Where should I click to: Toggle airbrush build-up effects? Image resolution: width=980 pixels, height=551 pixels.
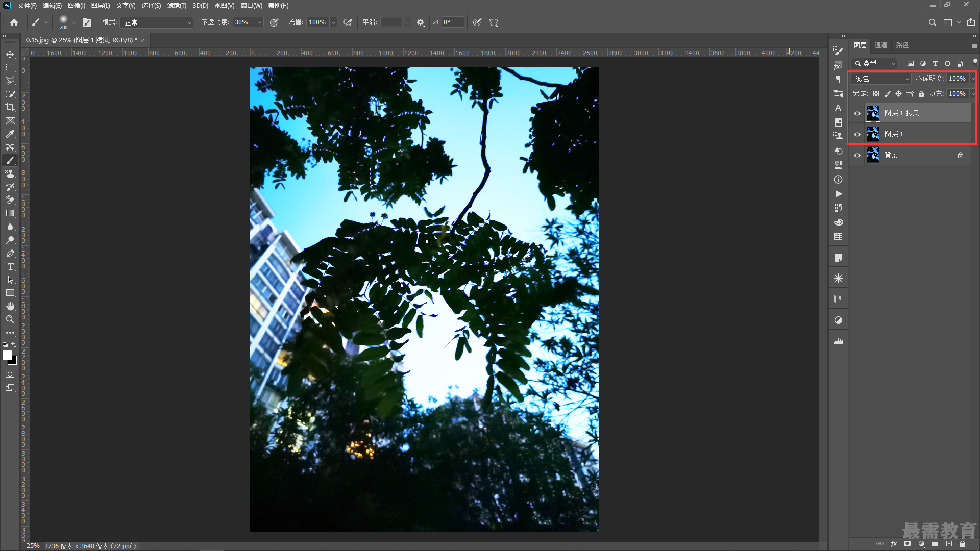(348, 22)
